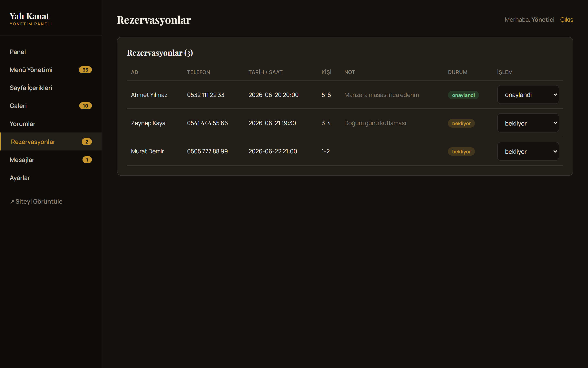Click the 10 badge on Galeri
This screenshot has height=368, width=588.
pos(86,106)
